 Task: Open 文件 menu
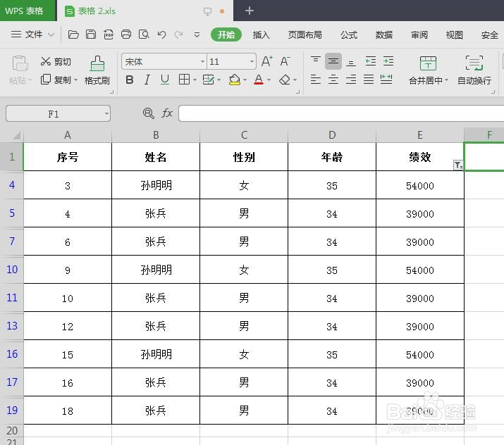(32, 35)
